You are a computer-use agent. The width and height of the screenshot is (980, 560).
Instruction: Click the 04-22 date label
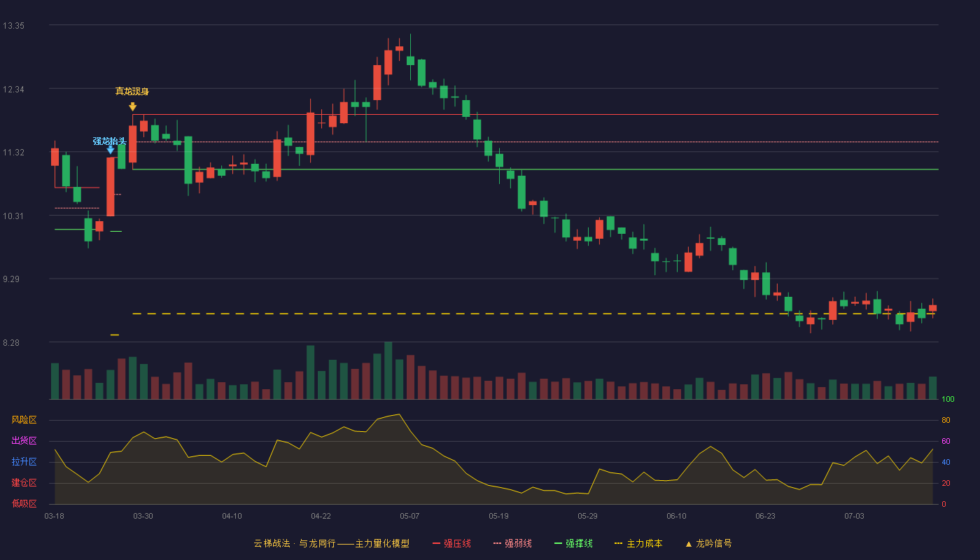coord(321,516)
